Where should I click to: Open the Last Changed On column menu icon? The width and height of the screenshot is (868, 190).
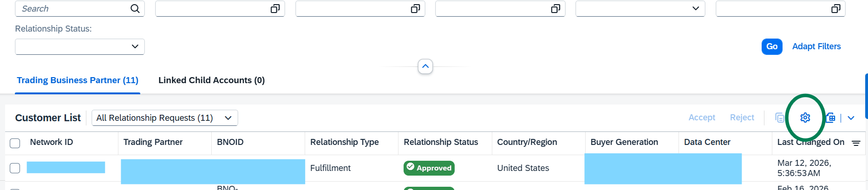[x=856, y=143]
